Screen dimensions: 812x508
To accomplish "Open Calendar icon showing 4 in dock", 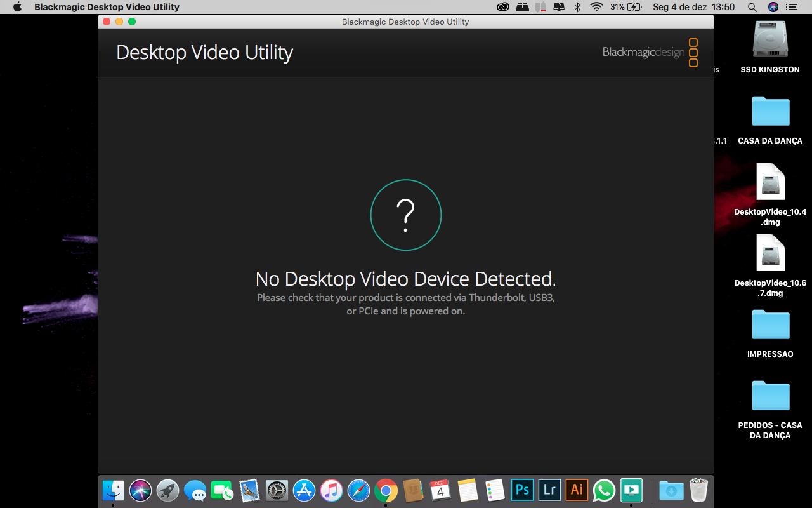I will 440,490.
